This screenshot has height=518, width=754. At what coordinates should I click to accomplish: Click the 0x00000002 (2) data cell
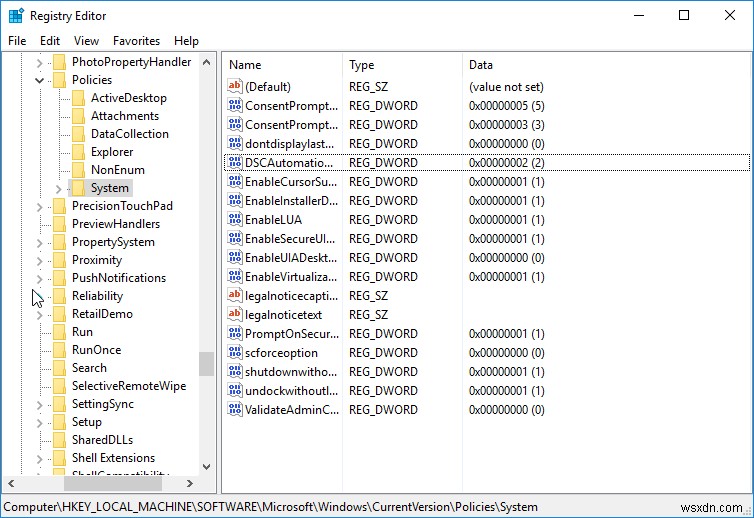tap(507, 163)
